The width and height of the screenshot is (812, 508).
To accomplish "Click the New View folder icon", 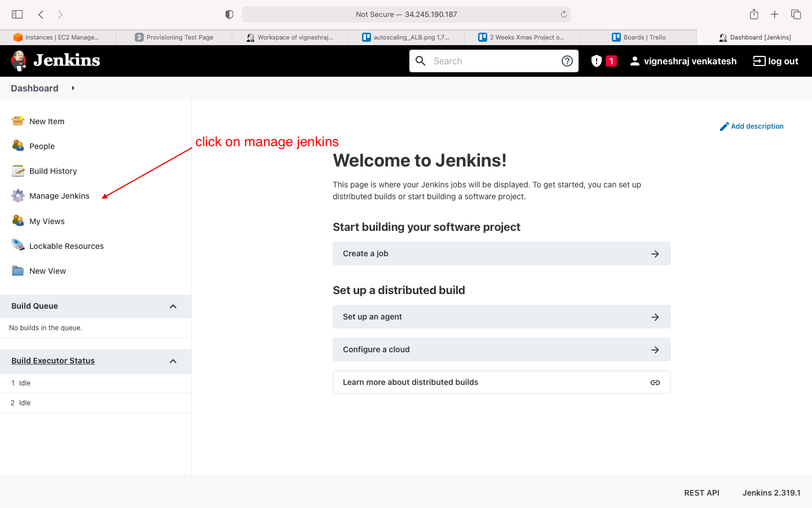I will pos(18,270).
